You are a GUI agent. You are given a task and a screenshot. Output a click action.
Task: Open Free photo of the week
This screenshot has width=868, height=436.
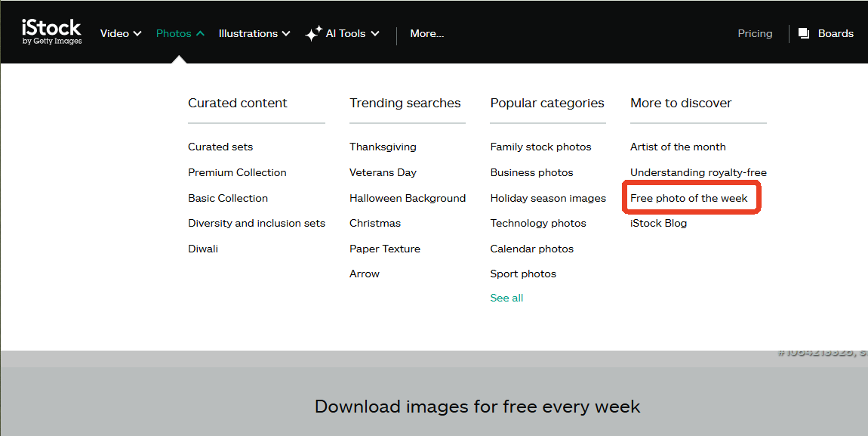click(689, 198)
